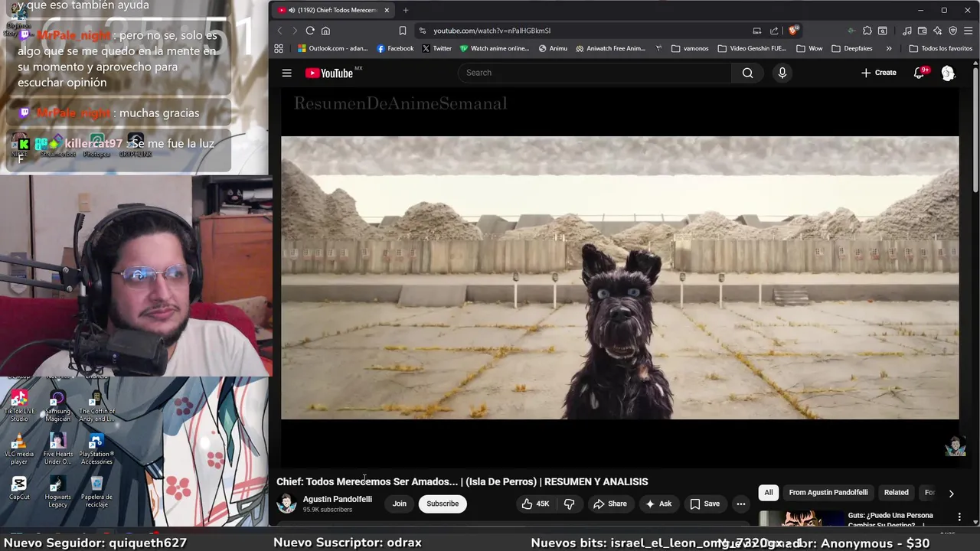The image size is (980, 551).
Task: Click the YouTube search input field
Action: (x=594, y=73)
